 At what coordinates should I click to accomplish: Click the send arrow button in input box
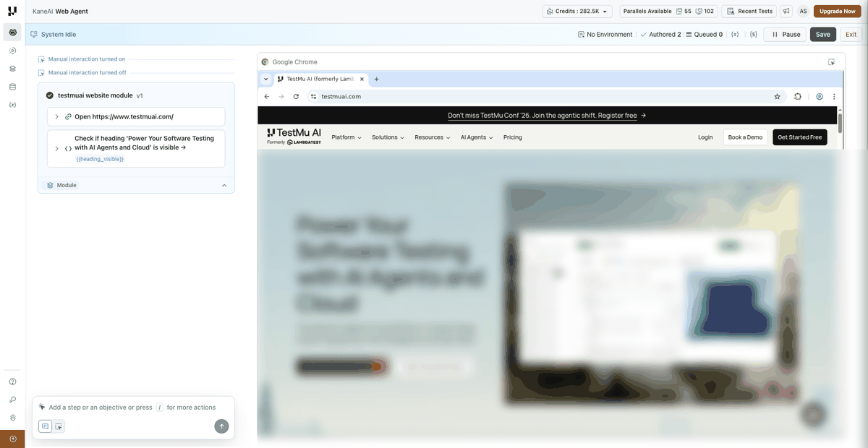point(221,426)
